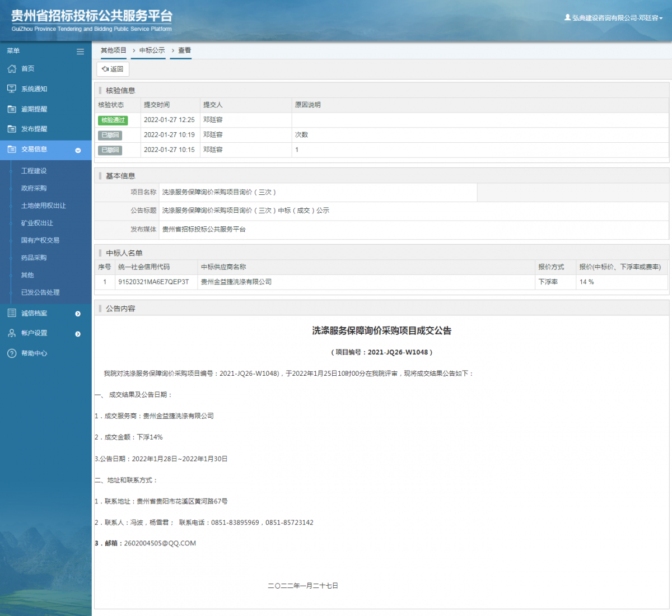This screenshot has width=672, height=616.
Task: Click the 公告内容 section header
Action: click(x=120, y=309)
